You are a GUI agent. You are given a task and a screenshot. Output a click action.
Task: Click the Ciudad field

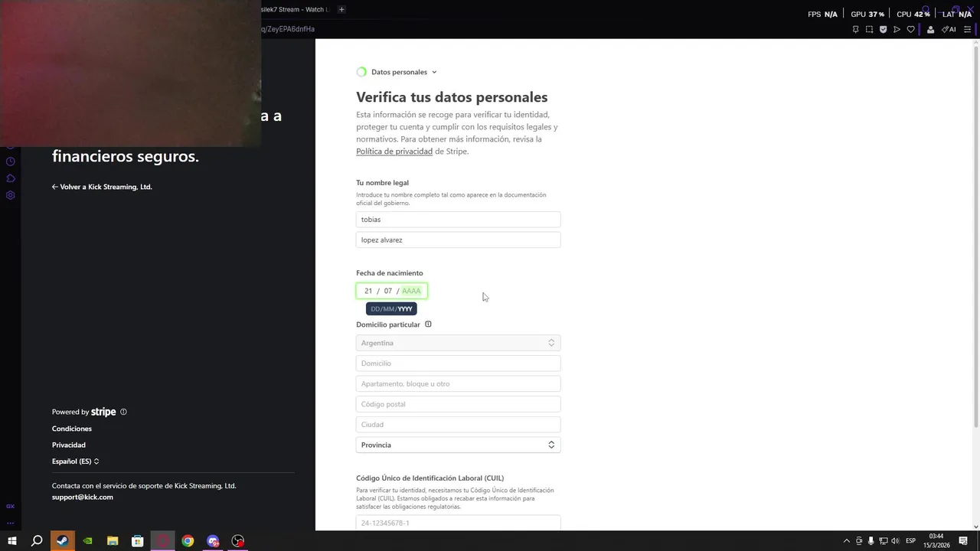[x=458, y=424]
